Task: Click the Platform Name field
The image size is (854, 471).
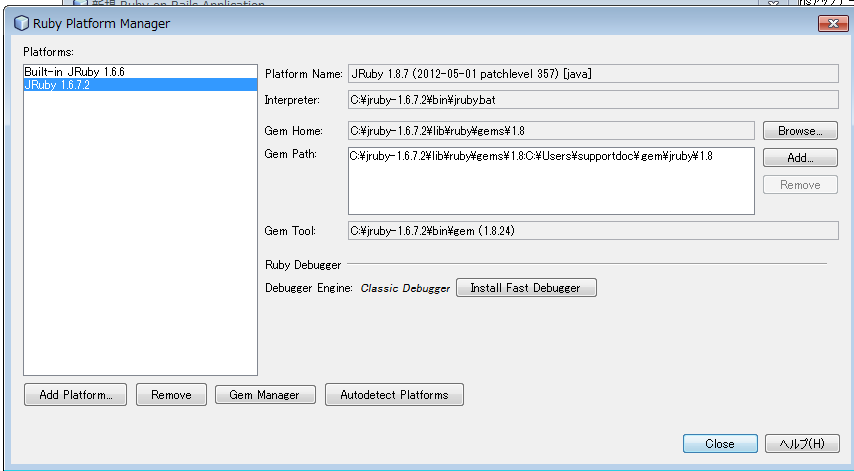Action: (593, 74)
